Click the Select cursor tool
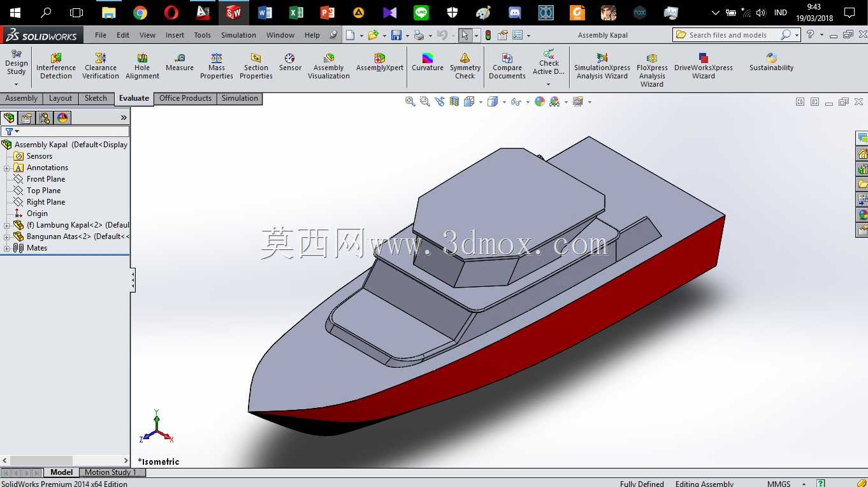The width and height of the screenshot is (868, 487). point(465,35)
